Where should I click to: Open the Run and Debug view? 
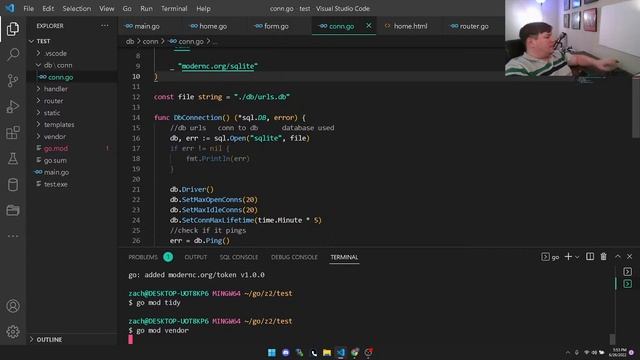13,106
